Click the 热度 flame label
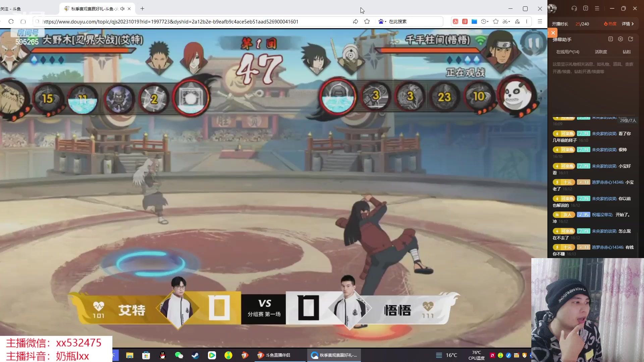The width and height of the screenshot is (644, 362). tap(610, 24)
